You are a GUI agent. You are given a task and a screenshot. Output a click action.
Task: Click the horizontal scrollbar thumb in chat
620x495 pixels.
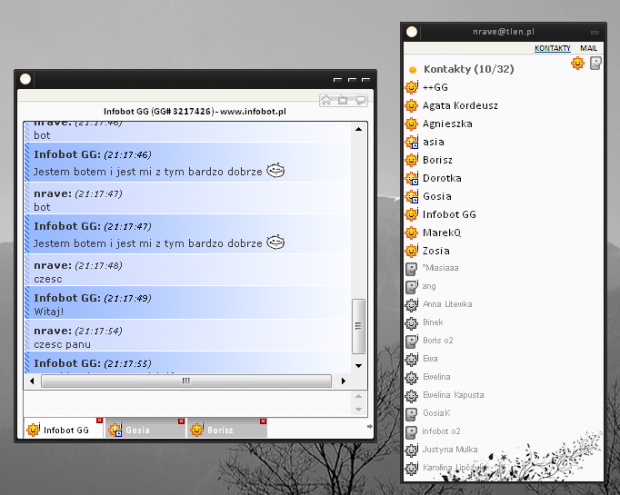click(x=186, y=381)
